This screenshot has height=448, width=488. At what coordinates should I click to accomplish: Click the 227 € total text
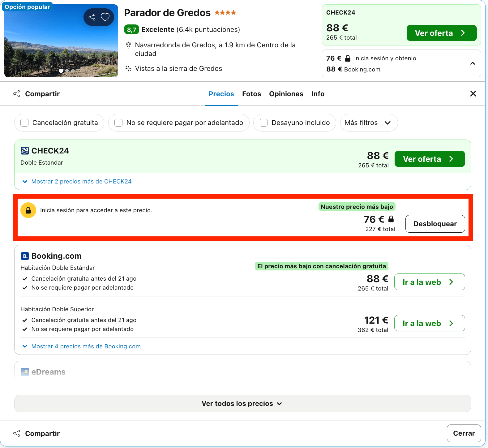coord(380,229)
